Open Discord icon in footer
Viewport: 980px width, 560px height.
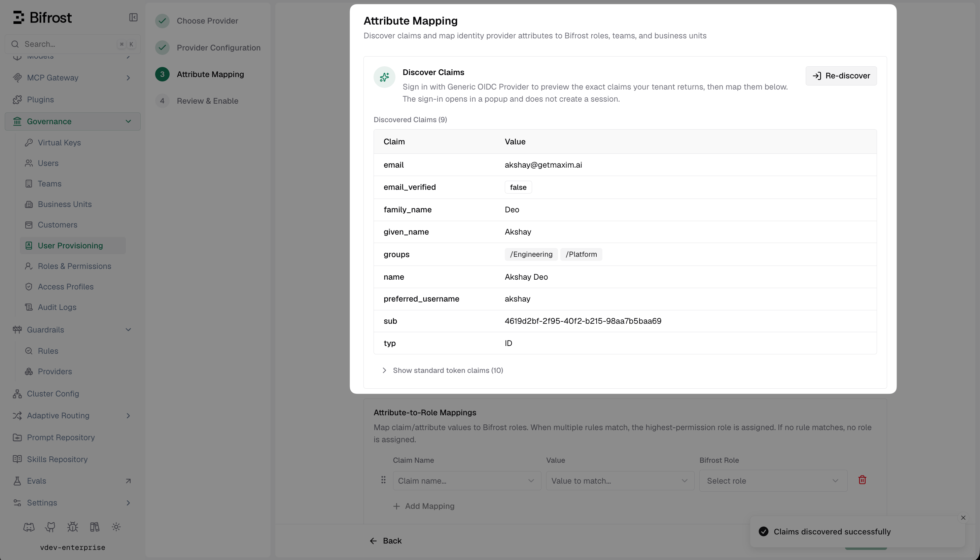(x=29, y=527)
